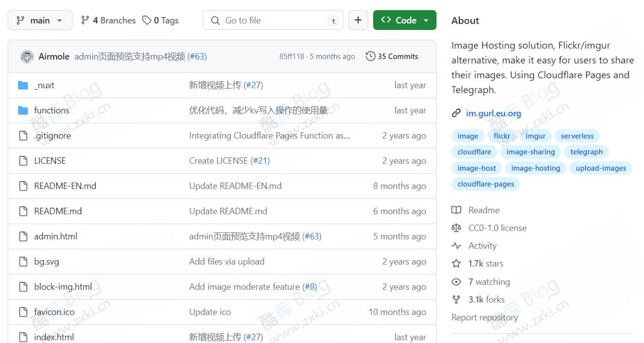Expand the green Code dropdown

405,20
